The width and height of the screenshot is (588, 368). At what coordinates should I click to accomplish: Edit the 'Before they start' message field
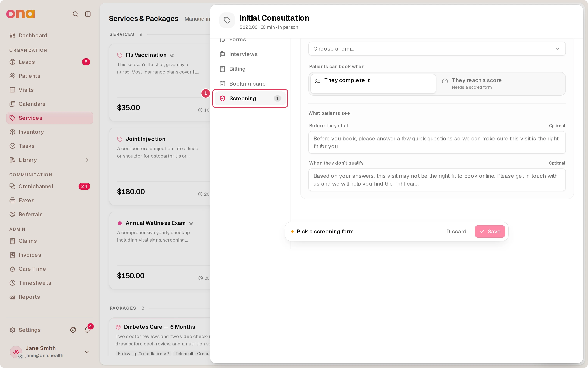point(437,142)
